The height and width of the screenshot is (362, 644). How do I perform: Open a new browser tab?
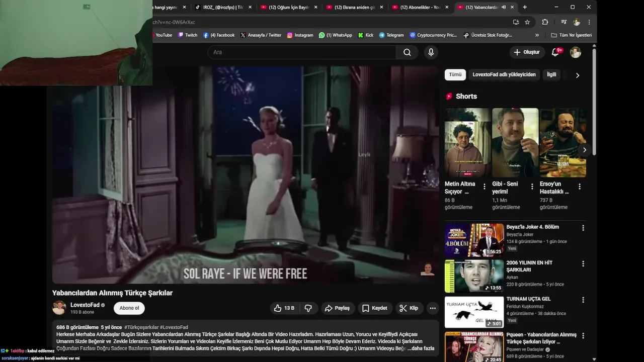pos(525,7)
